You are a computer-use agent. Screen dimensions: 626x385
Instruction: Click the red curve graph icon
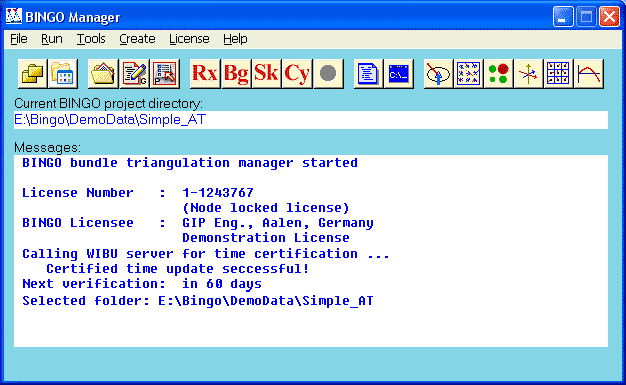click(x=588, y=74)
